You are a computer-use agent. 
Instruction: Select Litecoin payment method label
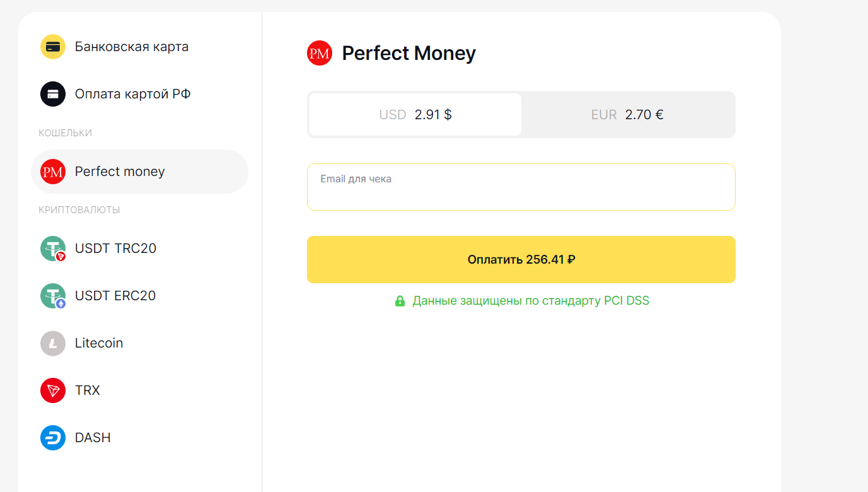[99, 343]
